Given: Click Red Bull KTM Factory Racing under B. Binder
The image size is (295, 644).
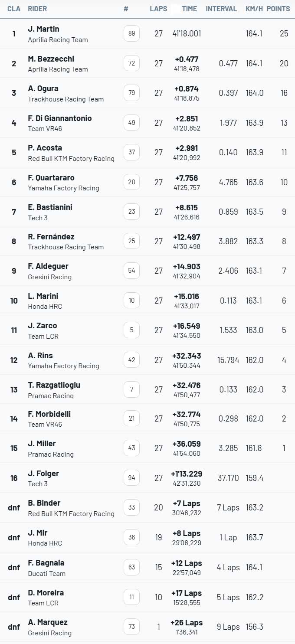Looking at the screenshot, I should (71, 514).
